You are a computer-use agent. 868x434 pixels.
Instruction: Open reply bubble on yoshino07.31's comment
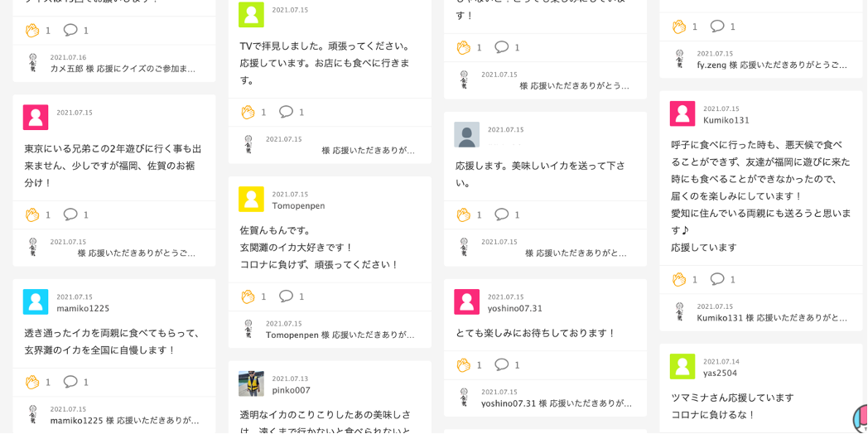point(502,364)
